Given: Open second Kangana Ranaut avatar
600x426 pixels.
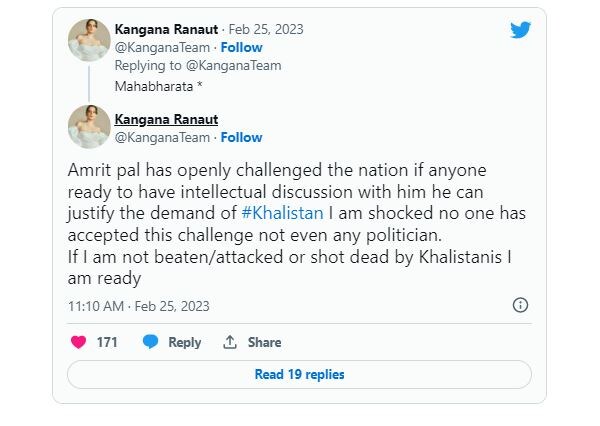Looking at the screenshot, I should click(88, 127).
